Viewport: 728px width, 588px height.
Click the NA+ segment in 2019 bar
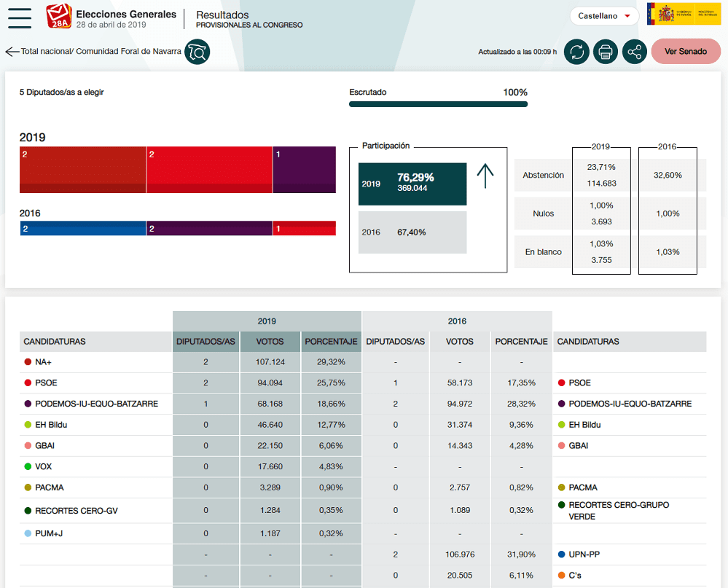point(82,170)
